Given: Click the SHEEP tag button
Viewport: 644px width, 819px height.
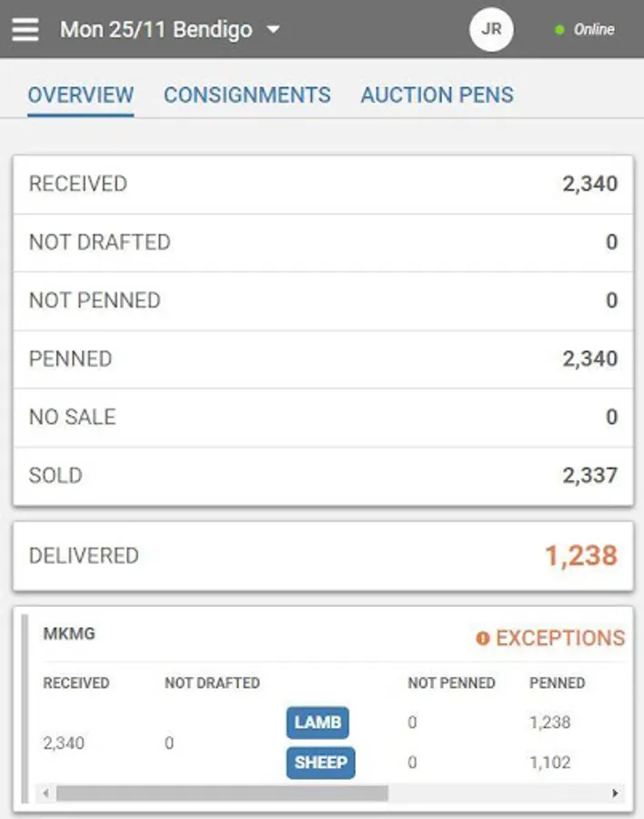Looking at the screenshot, I should pos(321,763).
